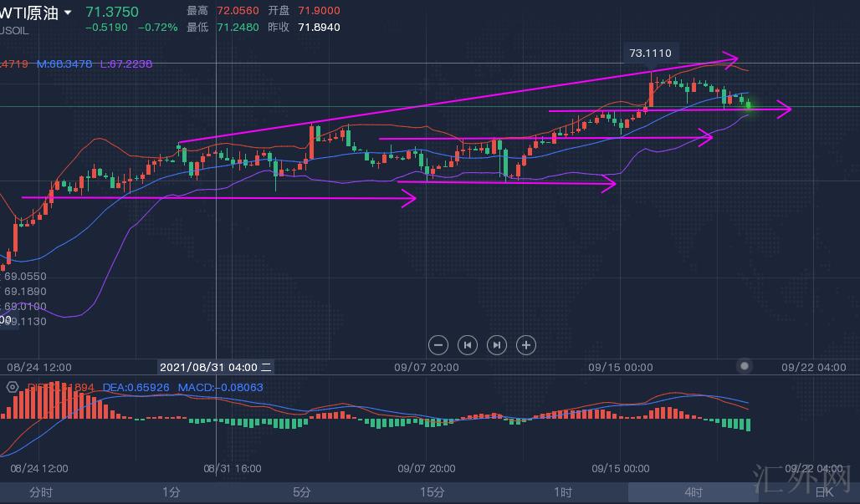Expand the WTI原油 symbol dropdown arrow
Image resolution: width=860 pixels, height=504 pixels.
click(x=68, y=13)
